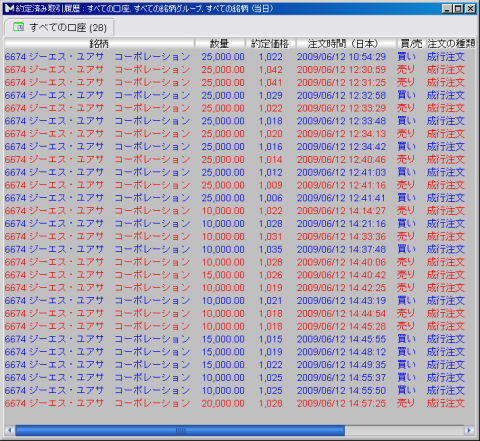Sort by the 数量 column header
The height and width of the screenshot is (441, 480).
[220, 44]
